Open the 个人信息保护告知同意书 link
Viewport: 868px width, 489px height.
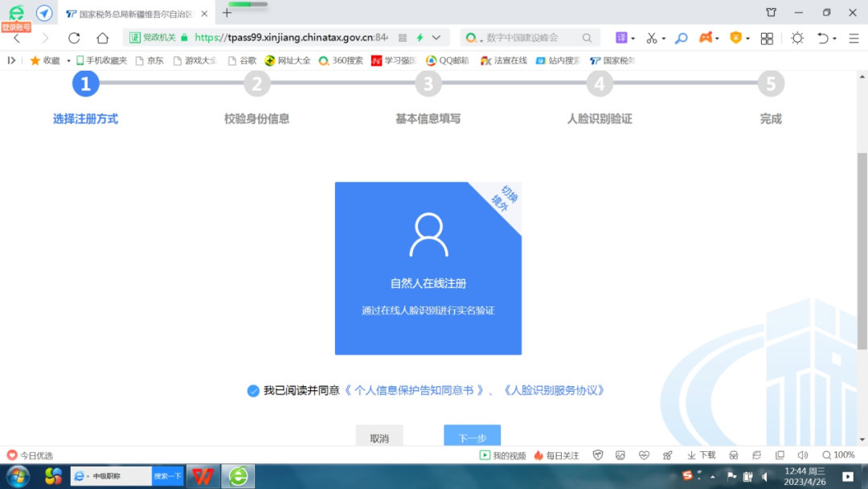point(414,391)
